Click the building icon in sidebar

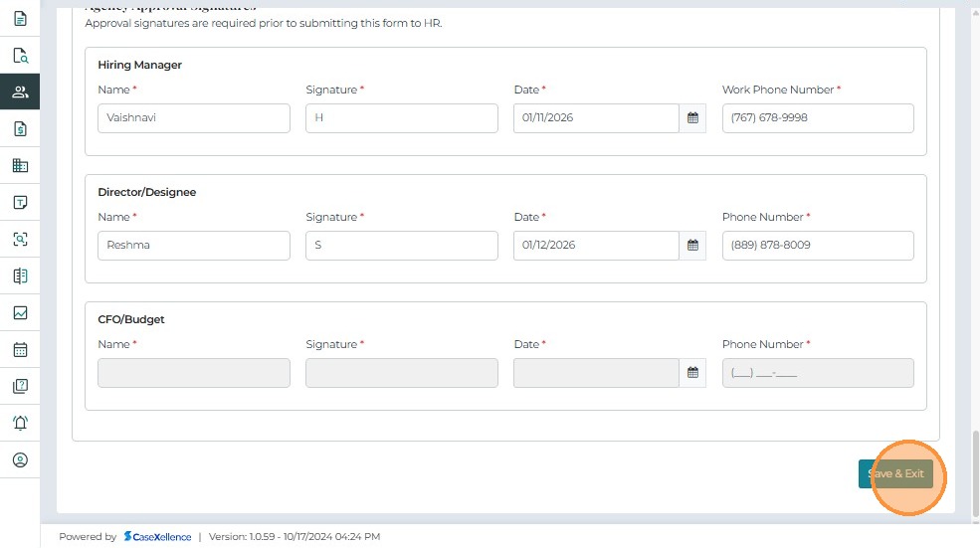point(20,166)
